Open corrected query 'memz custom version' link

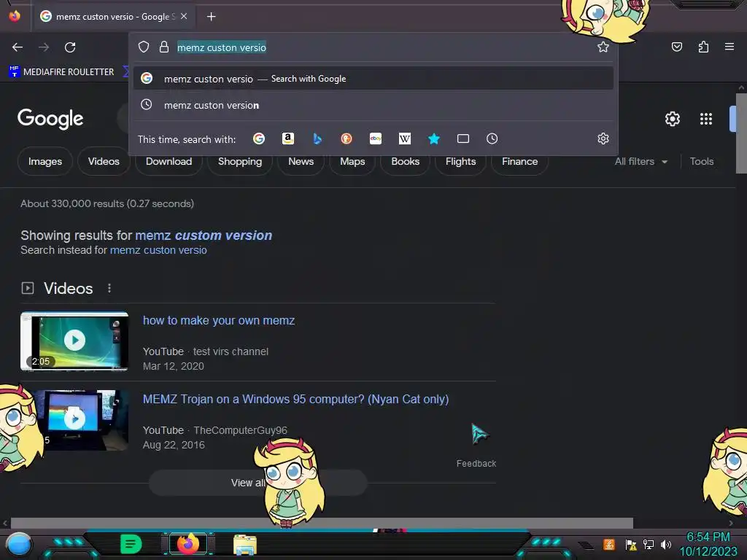tap(204, 236)
